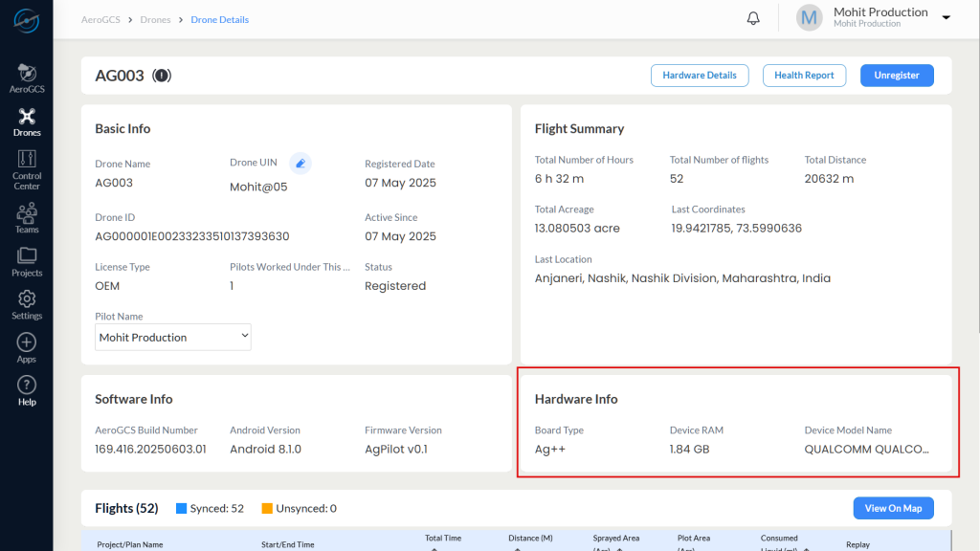Viewport: 980px width, 551px height.
Task: Navigate to Drones breadcrumb link
Action: tap(156, 19)
